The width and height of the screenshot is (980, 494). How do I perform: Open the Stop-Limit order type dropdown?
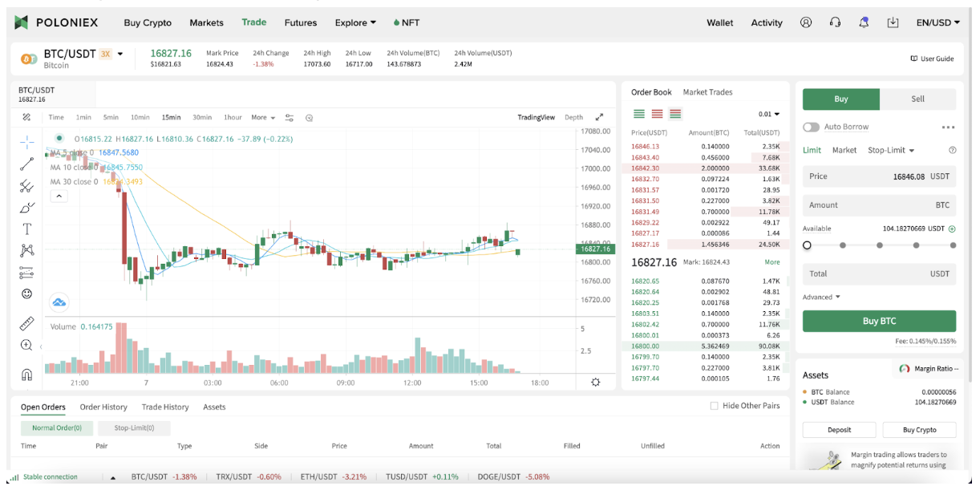click(x=891, y=150)
